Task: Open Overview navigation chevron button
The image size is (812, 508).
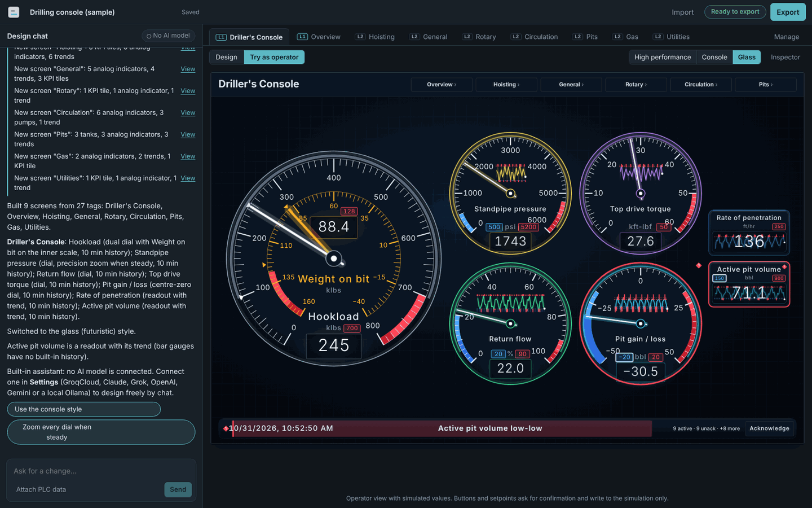Action: click(442, 85)
